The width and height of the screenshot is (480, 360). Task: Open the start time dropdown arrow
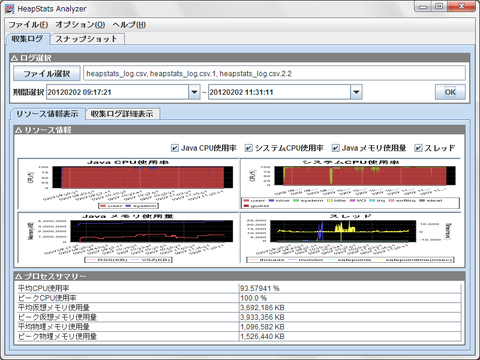point(194,92)
